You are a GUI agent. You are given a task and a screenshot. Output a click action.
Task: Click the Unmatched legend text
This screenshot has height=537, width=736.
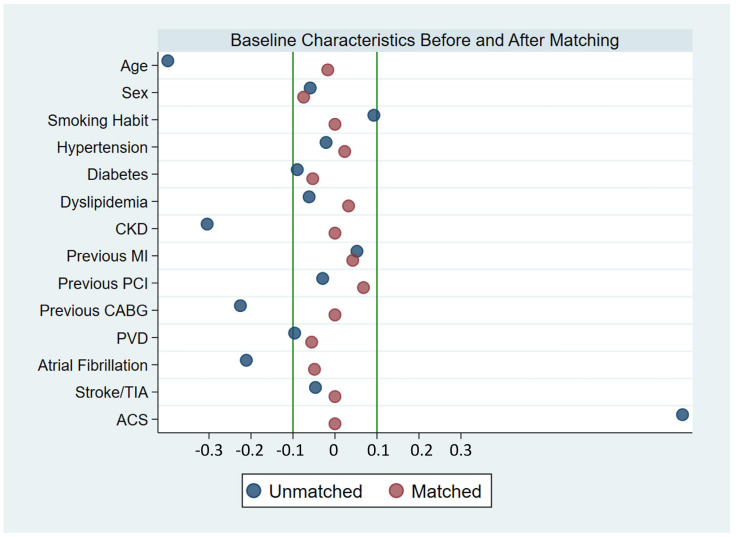(315, 491)
